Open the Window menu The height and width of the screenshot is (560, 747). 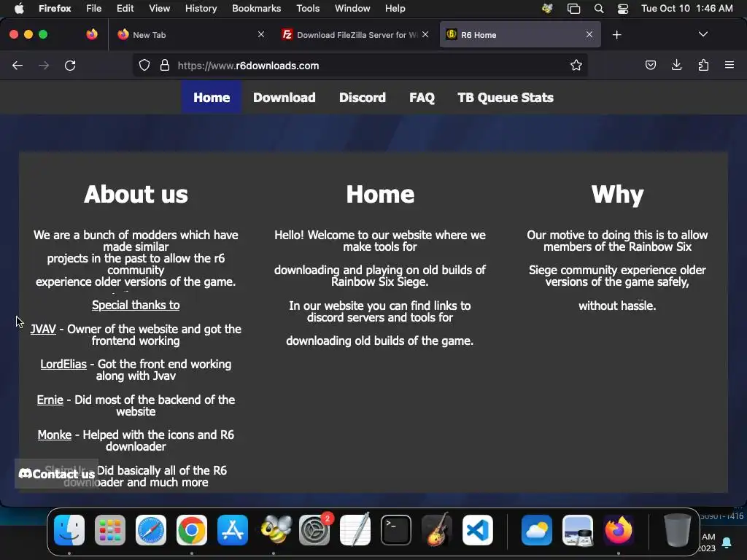[352, 8]
